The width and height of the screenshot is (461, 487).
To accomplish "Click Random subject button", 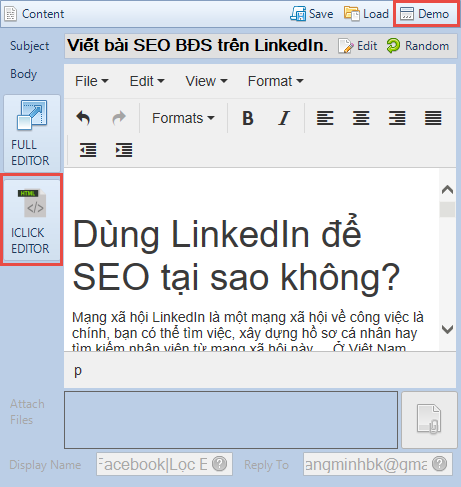I will [418, 46].
